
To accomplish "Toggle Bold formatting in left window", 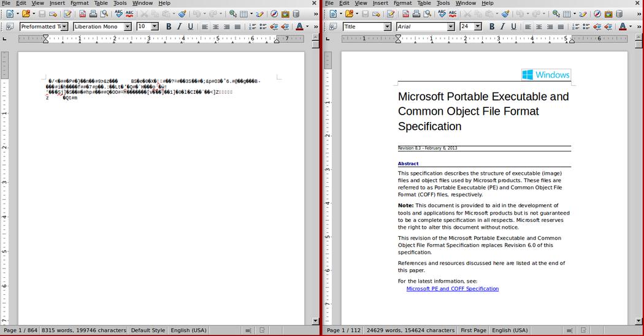I will coord(169,27).
